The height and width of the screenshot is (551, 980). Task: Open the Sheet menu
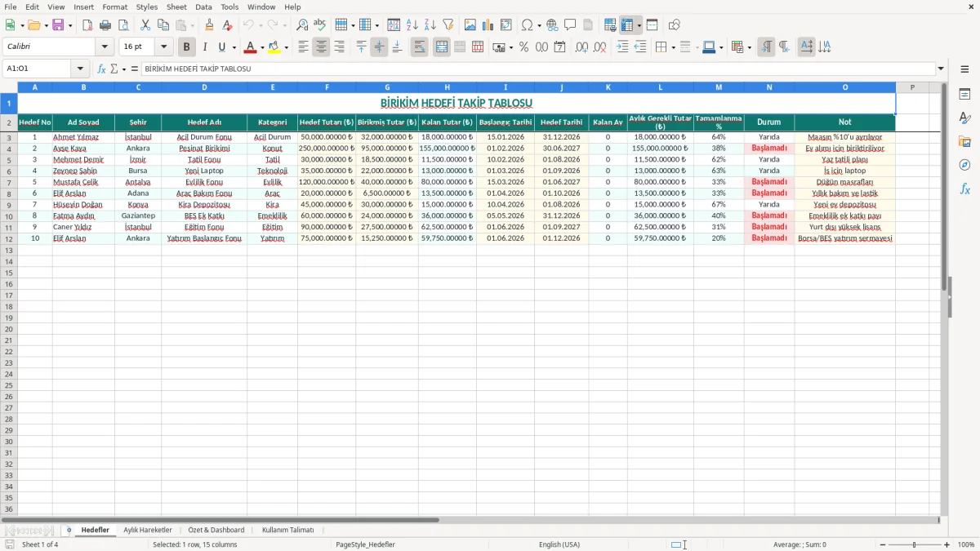click(176, 7)
